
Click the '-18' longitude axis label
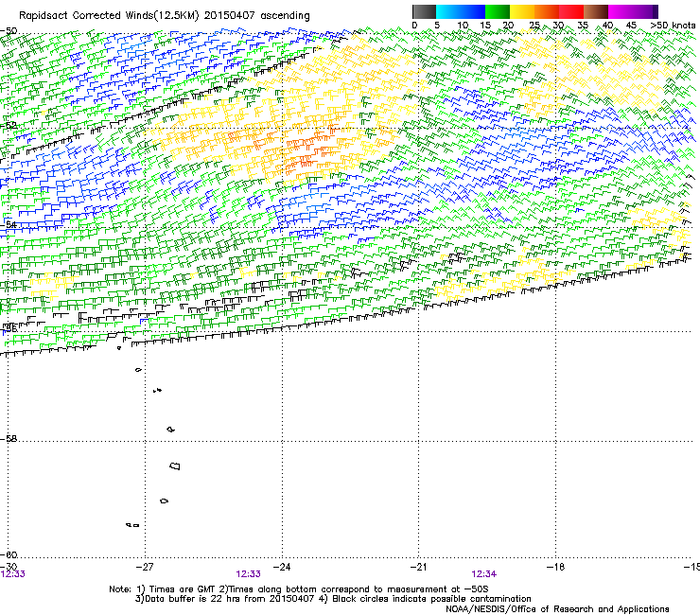555,567
